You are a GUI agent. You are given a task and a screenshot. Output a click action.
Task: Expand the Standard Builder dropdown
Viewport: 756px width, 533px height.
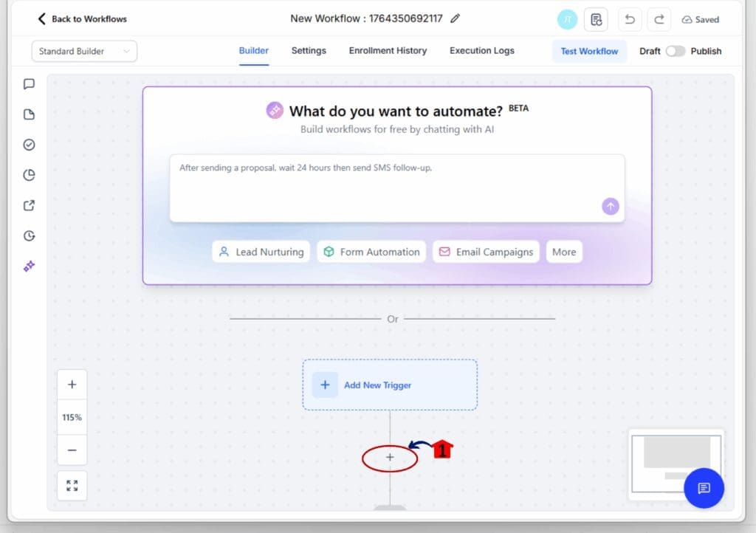point(83,51)
